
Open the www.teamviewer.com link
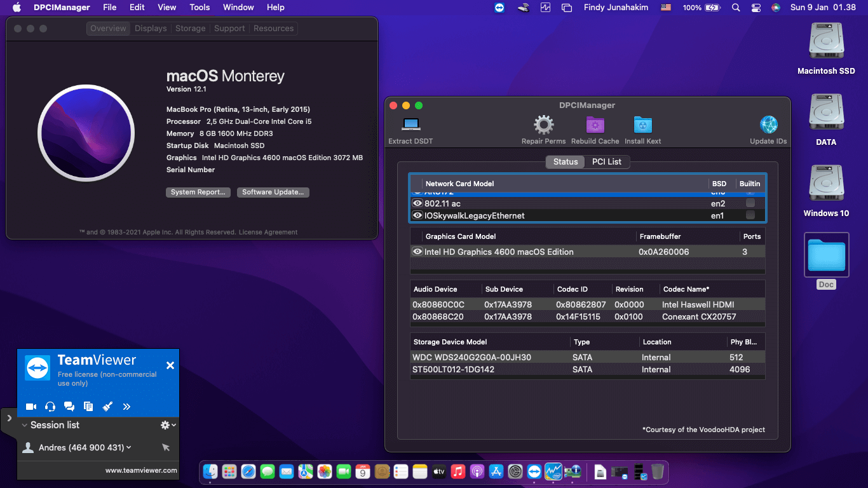pos(141,471)
